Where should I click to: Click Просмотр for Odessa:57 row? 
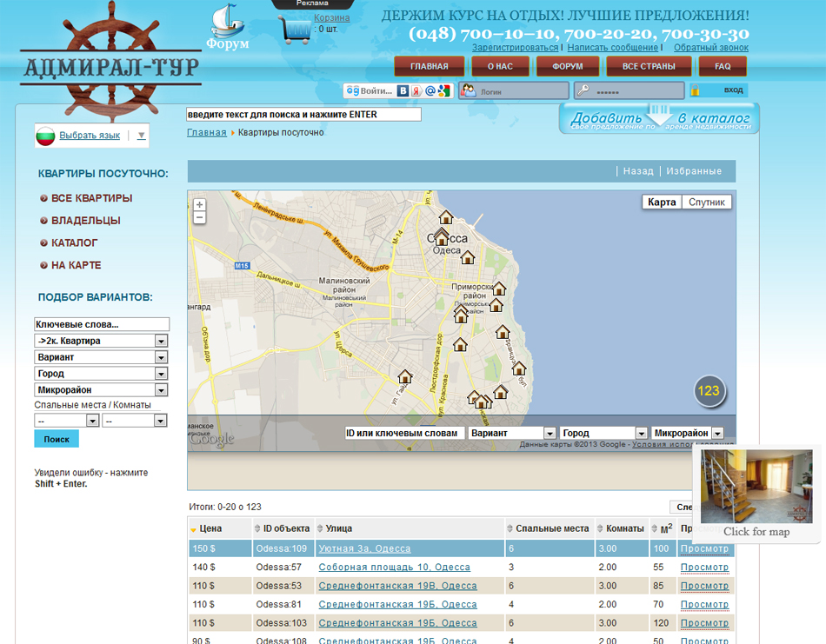coord(704,568)
